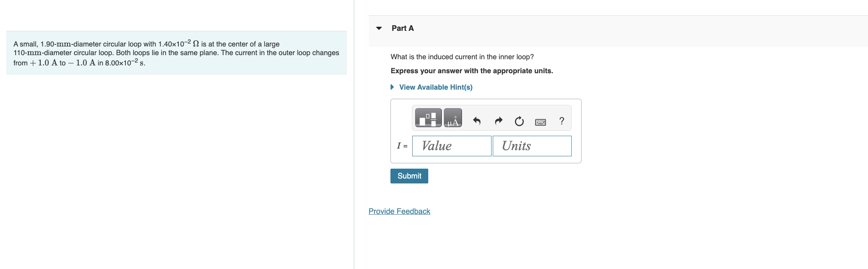This screenshot has width=868, height=269.
Task: Click the Value input field
Action: coord(452,146)
